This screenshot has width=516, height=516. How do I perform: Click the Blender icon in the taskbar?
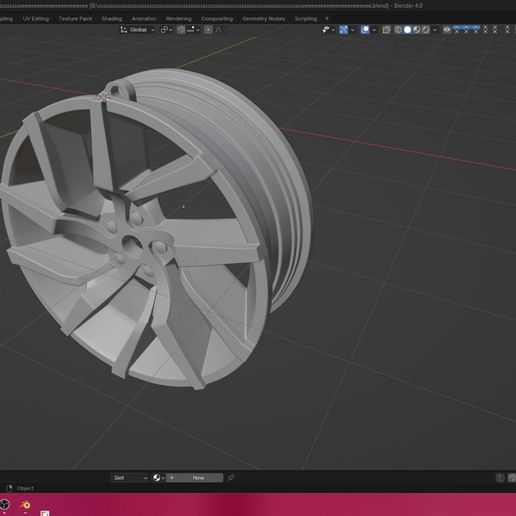pos(25,505)
